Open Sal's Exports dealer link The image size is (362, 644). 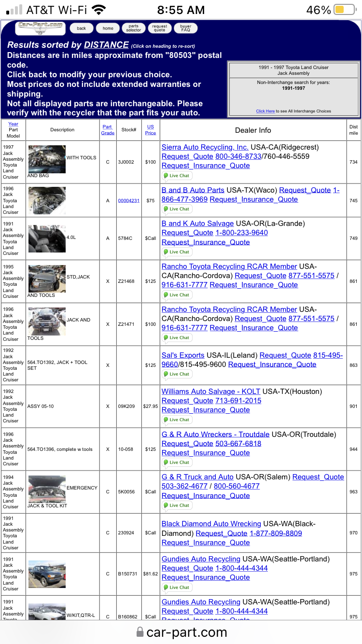pyautogui.click(x=183, y=355)
